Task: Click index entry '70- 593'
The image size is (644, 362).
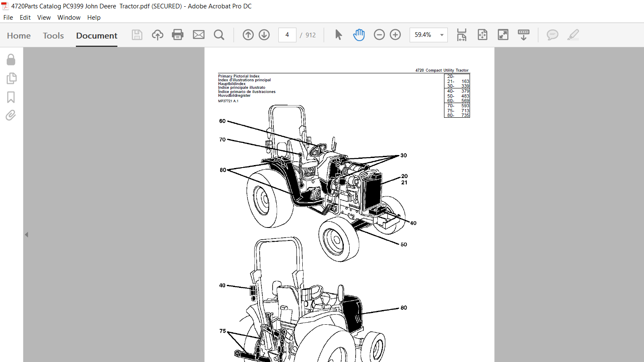Action: (458, 106)
